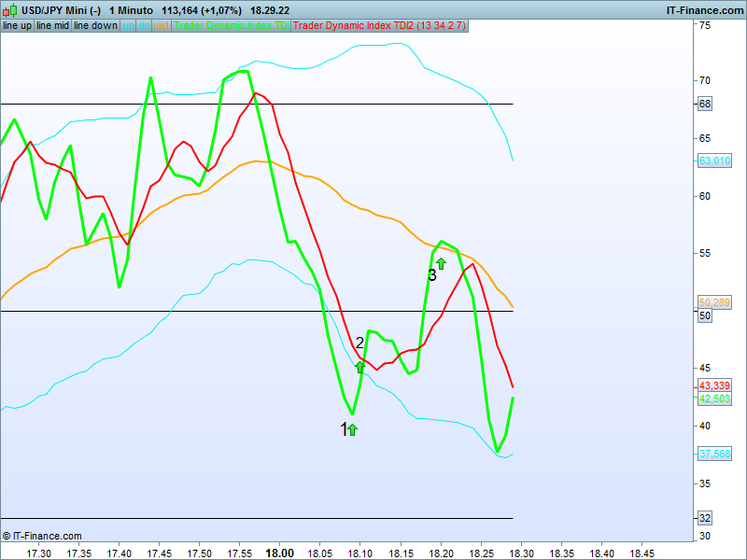This screenshot has width=747, height=560.
Task: Click the 60 value on the scale
Action: [x=705, y=196]
